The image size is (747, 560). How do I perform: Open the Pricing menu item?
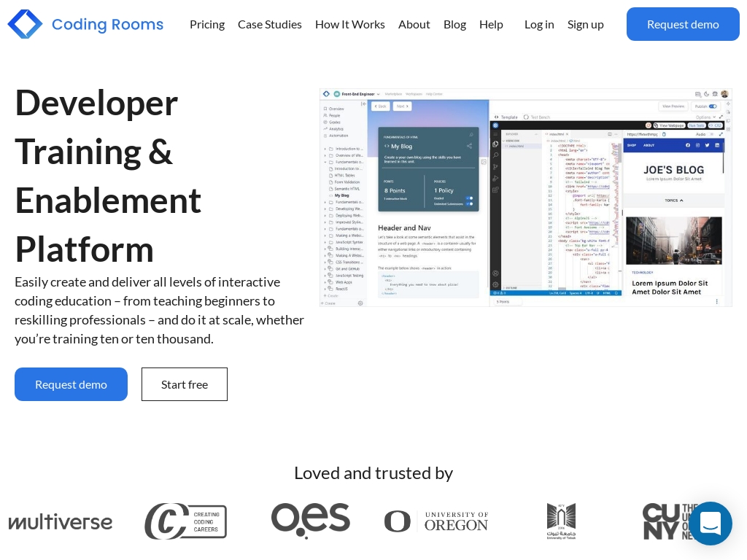pos(207,24)
